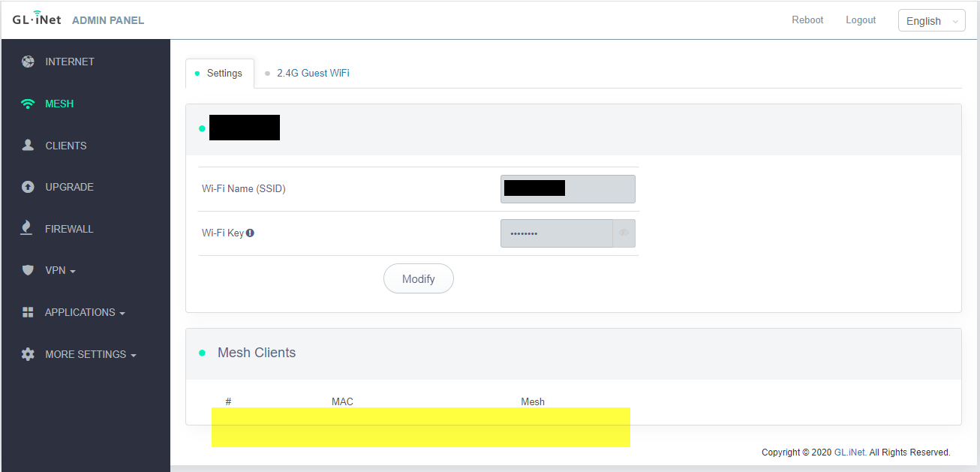The width and height of the screenshot is (980, 472).
Task: Toggle Wi-Fi key visibility eye icon
Action: [x=624, y=233]
